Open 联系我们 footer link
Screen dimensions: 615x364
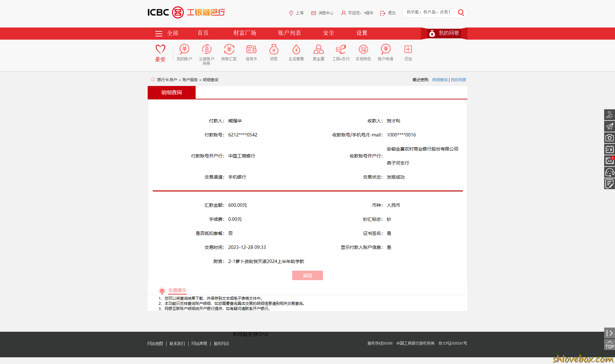click(x=177, y=344)
